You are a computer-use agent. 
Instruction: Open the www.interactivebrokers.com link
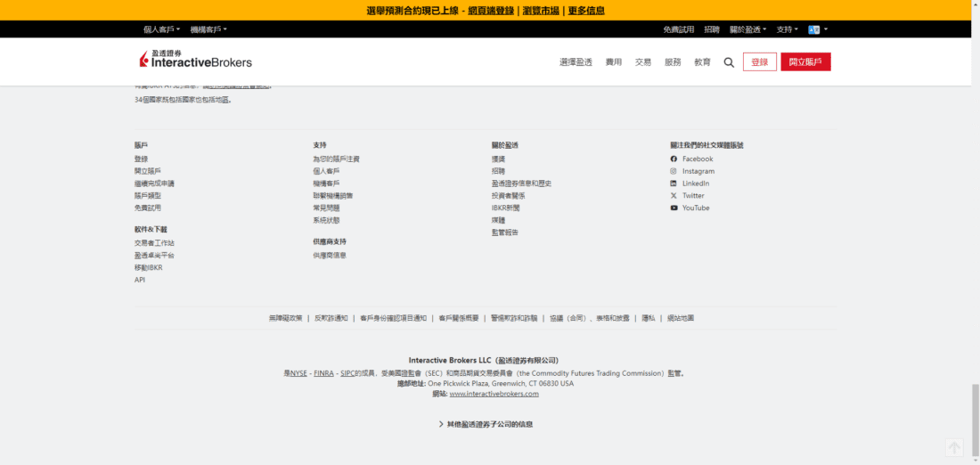click(x=494, y=394)
